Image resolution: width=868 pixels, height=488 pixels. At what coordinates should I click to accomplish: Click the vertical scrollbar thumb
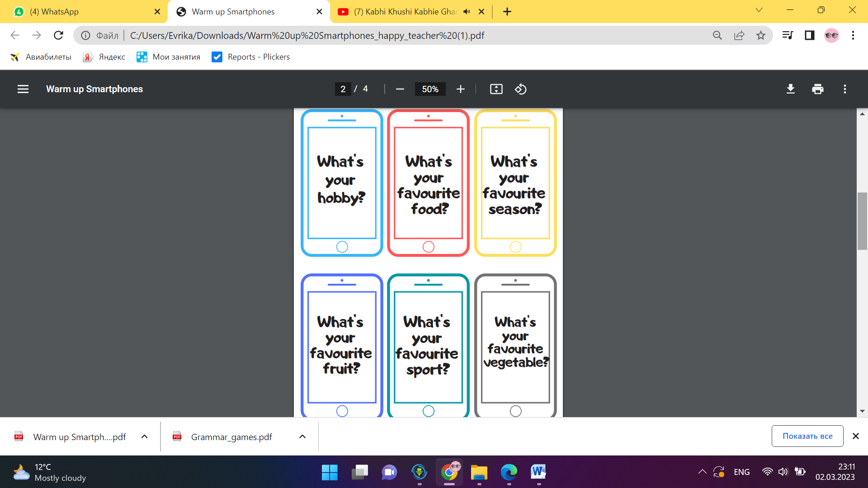pos(862,221)
